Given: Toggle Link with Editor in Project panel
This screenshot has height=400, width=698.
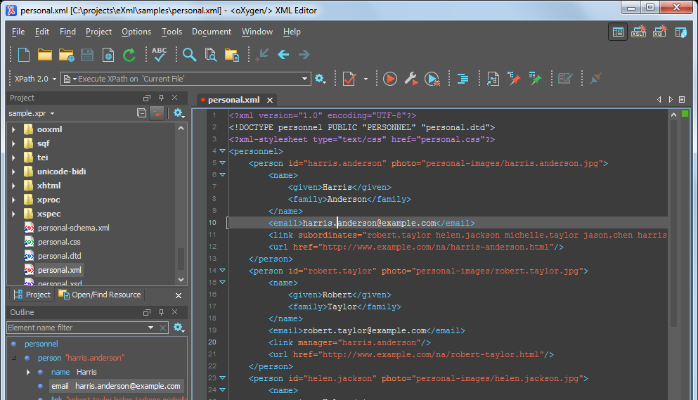Looking at the screenshot, I should (x=157, y=113).
